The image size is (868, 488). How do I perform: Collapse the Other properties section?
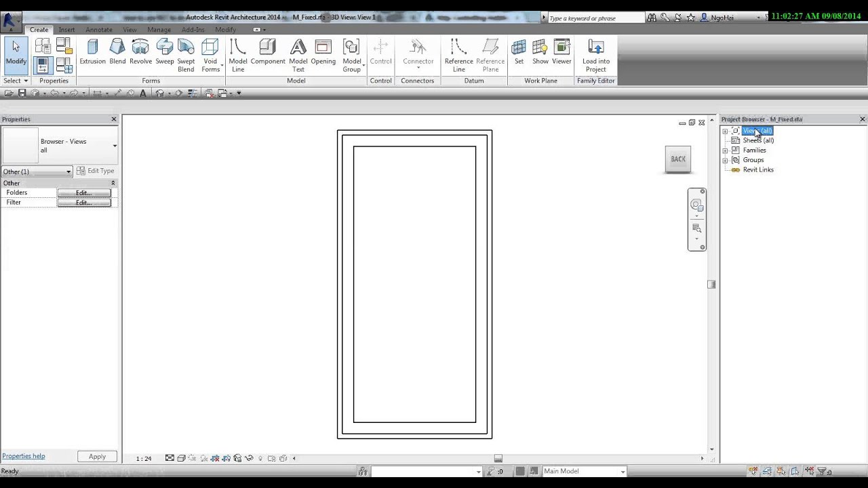point(113,183)
